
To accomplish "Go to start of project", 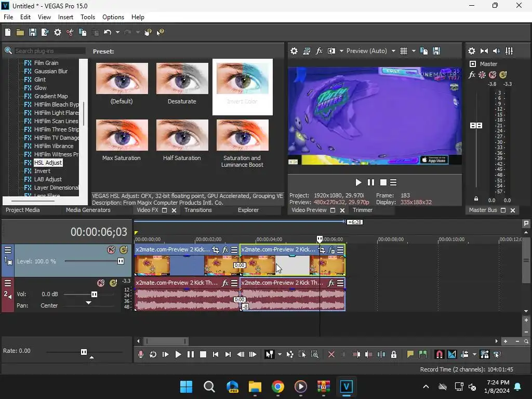I will point(216,354).
